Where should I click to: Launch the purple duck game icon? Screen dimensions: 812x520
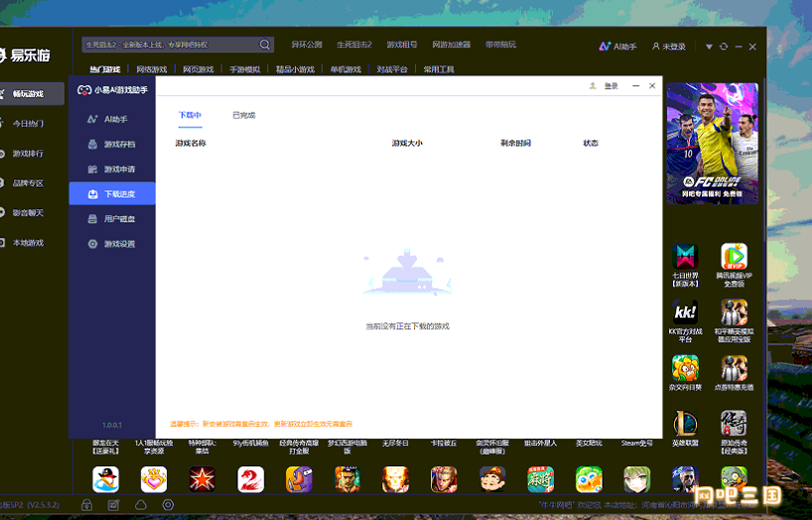(299, 479)
